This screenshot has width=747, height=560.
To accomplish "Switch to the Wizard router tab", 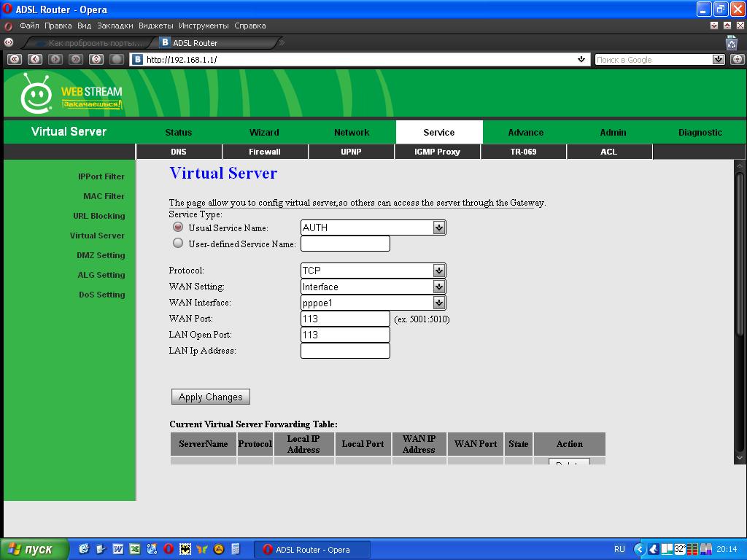I will tap(264, 133).
